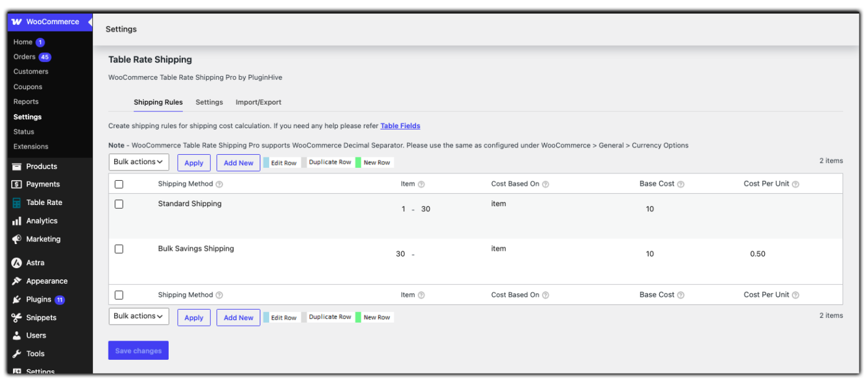868x384 pixels.
Task: Click the Users person icon
Action: tap(17, 336)
